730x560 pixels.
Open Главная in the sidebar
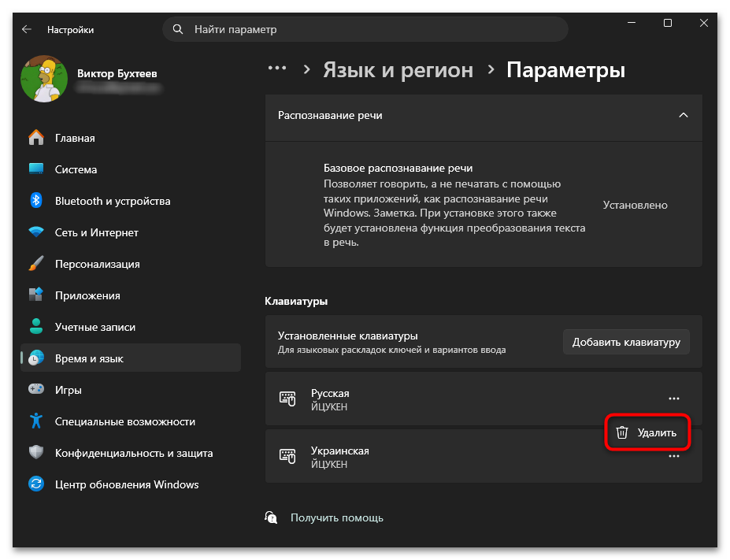point(131,138)
